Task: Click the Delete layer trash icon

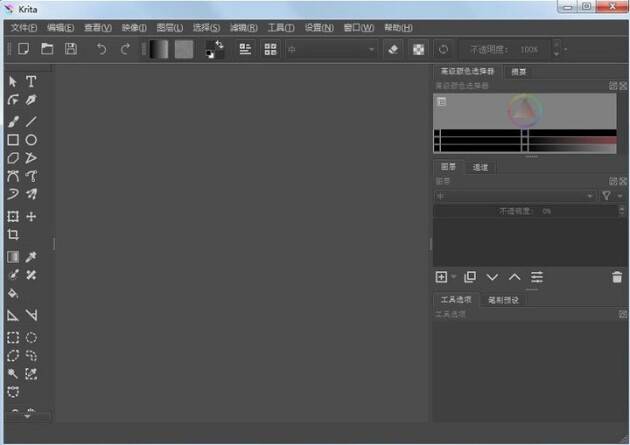Action: click(617, 277)
